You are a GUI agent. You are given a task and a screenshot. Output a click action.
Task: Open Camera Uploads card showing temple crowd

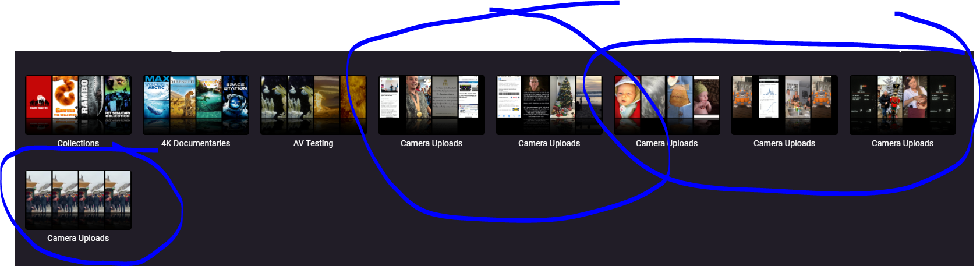pyautogui.click(x=78, y=200)
